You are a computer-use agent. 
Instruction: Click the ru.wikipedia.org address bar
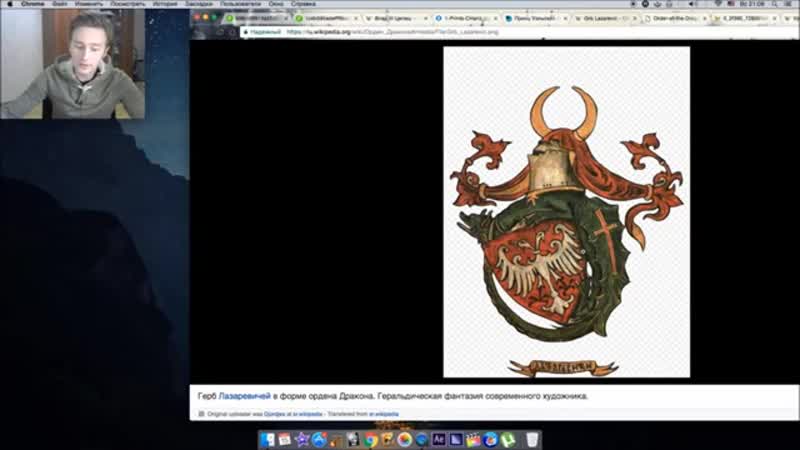coord(519,32)
